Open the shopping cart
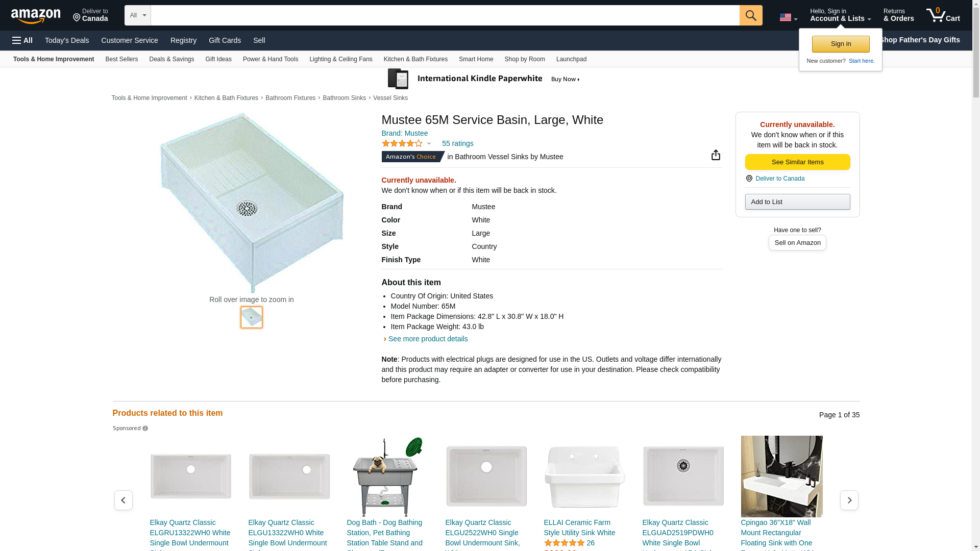Screen dimensions: 980x551 click(943, 15)
